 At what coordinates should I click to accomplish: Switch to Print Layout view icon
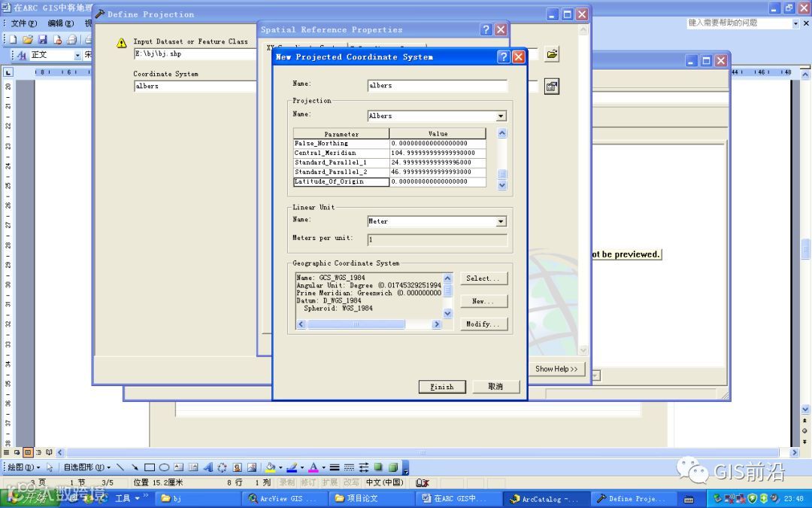click(x=28, y=452)
